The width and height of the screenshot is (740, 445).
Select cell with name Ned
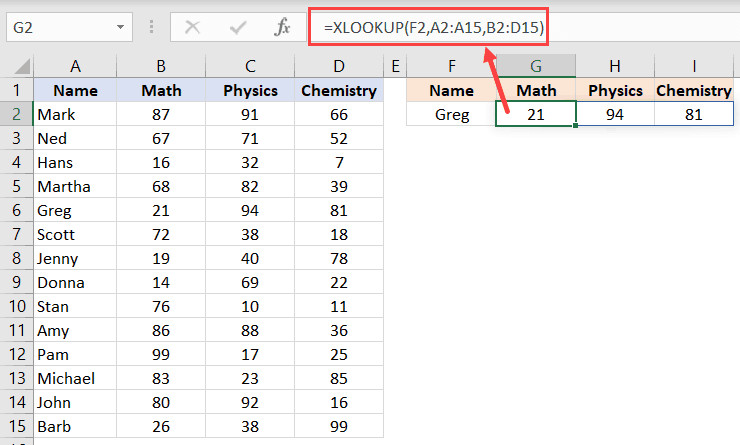pyautogui.click(x=75, y=138)
